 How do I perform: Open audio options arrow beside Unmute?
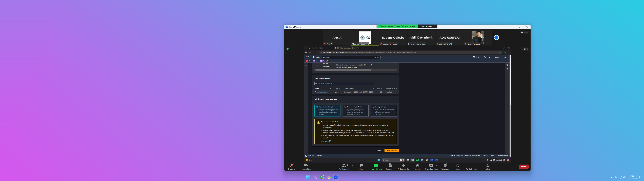[297, 165]
